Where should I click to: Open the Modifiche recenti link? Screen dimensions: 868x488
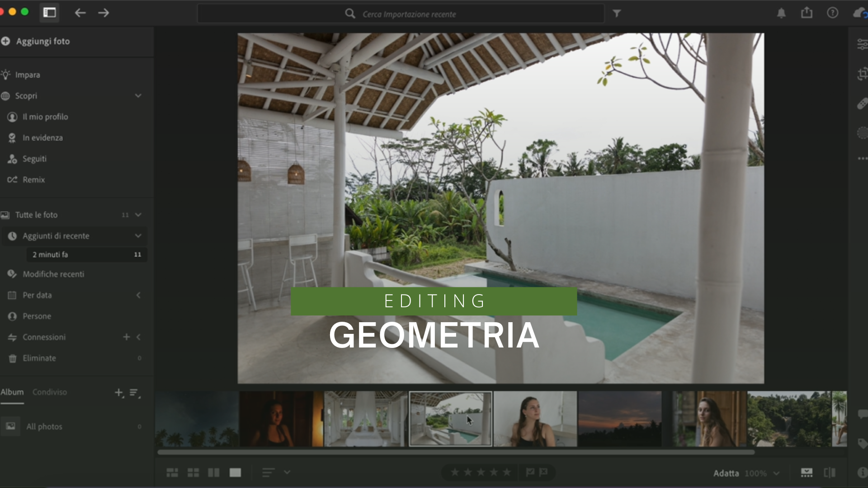53,274
